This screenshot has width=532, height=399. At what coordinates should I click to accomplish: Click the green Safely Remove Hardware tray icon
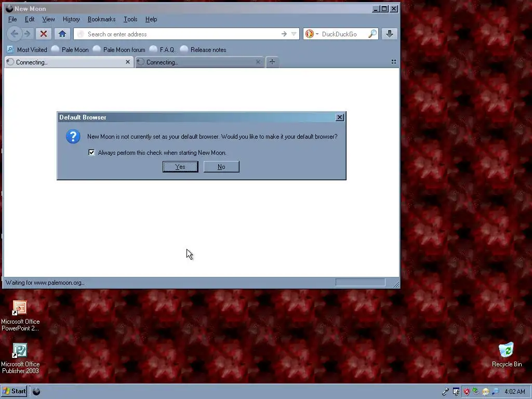point(476,392)
